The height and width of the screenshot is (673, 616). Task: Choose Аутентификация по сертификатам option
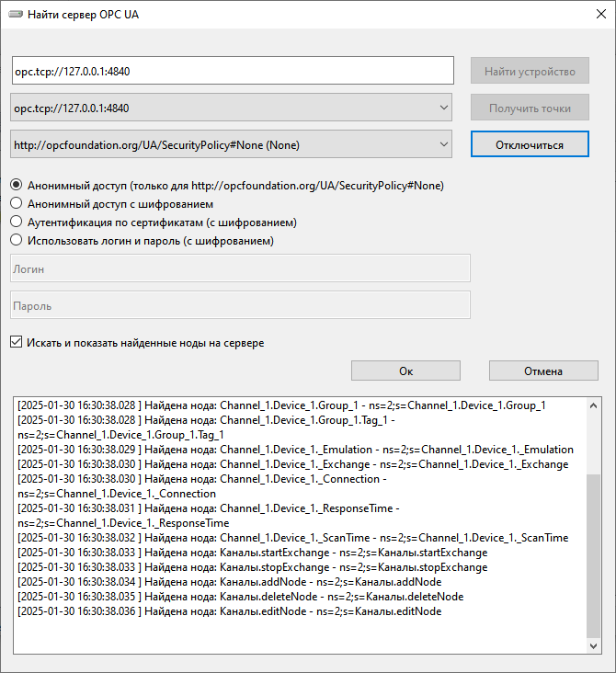pyautogui.click(x=16, y=222)
